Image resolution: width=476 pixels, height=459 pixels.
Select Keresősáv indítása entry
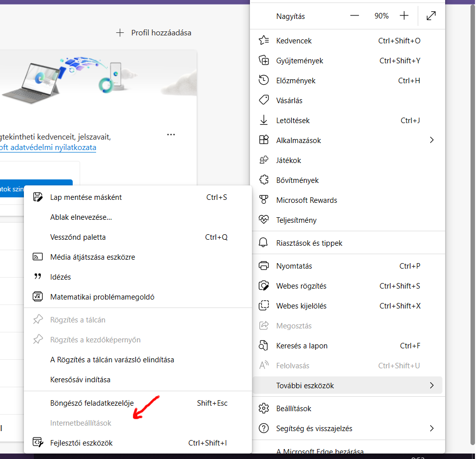tap(138, 380)
